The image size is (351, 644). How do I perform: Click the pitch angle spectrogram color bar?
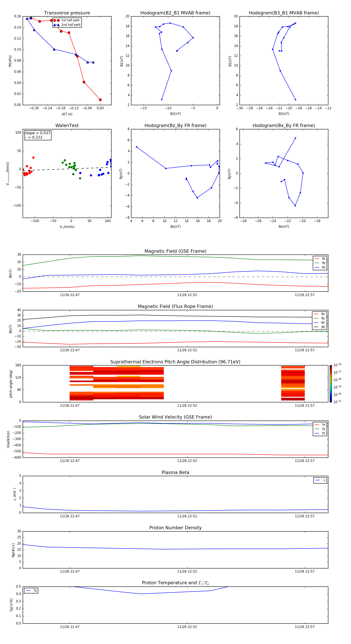331,383
